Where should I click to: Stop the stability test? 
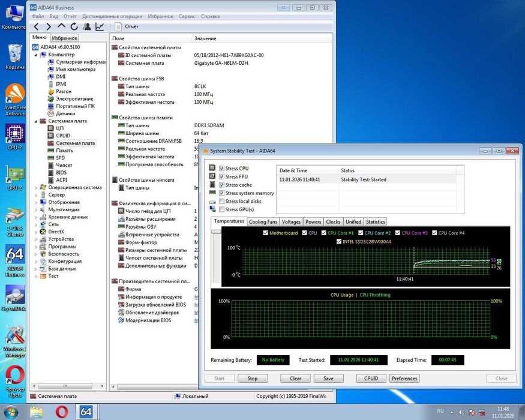coord(253,379)
